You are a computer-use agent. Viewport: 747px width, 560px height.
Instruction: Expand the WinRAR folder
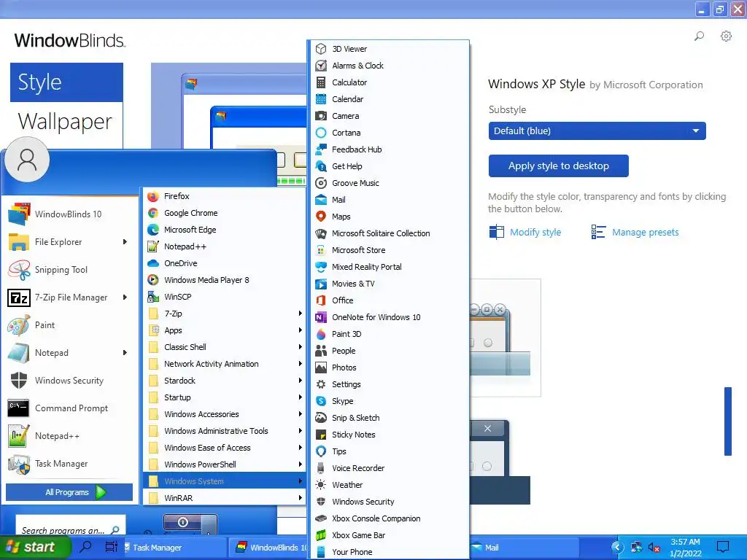(225, 498)
